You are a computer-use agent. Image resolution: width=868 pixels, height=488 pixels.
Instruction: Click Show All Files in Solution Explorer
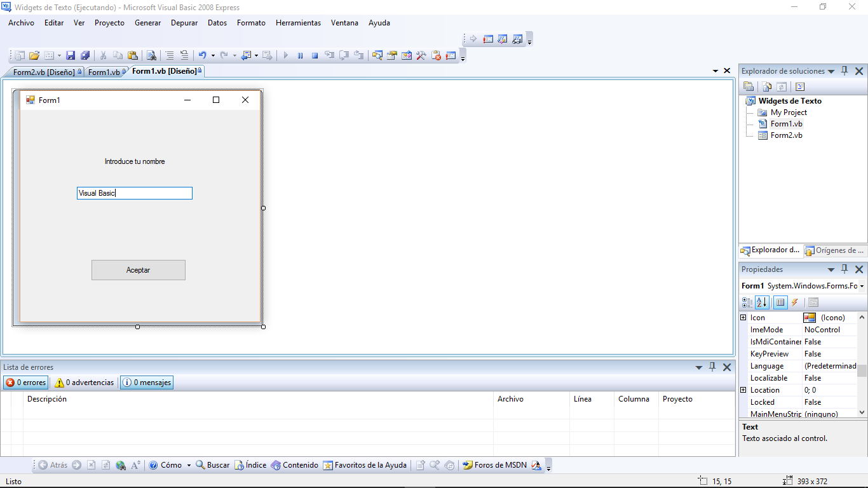point(767,87)
